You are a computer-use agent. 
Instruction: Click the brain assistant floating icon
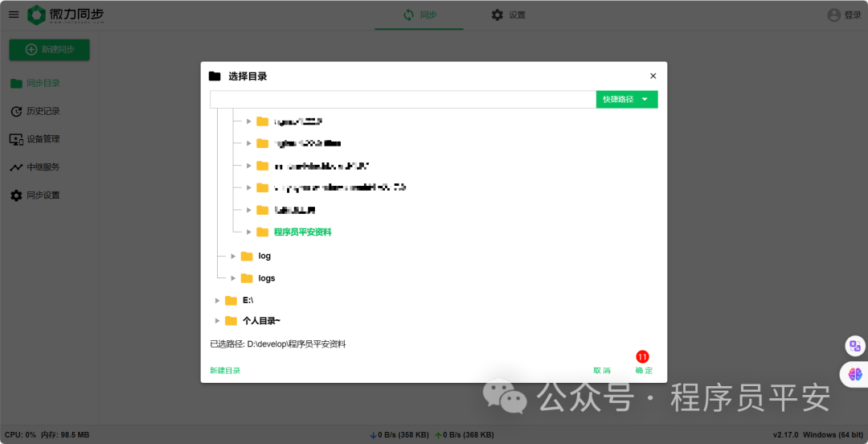(855, 374)
